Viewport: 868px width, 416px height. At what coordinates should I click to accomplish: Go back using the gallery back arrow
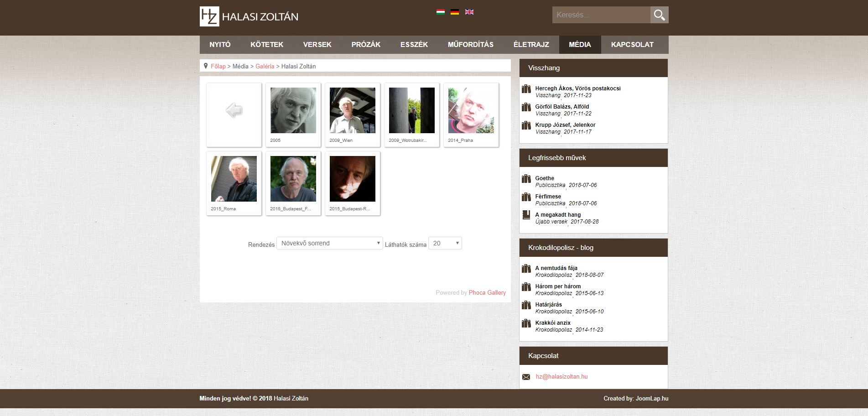234,110
